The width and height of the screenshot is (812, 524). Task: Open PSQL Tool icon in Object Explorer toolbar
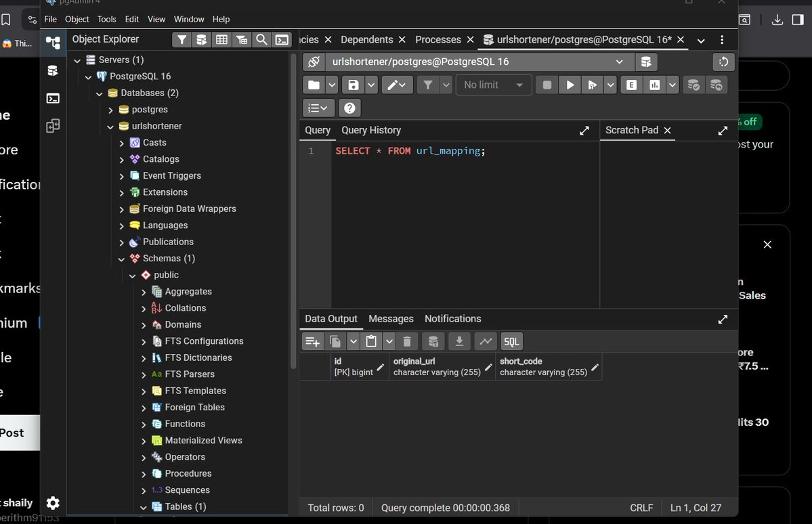point(282,39)
